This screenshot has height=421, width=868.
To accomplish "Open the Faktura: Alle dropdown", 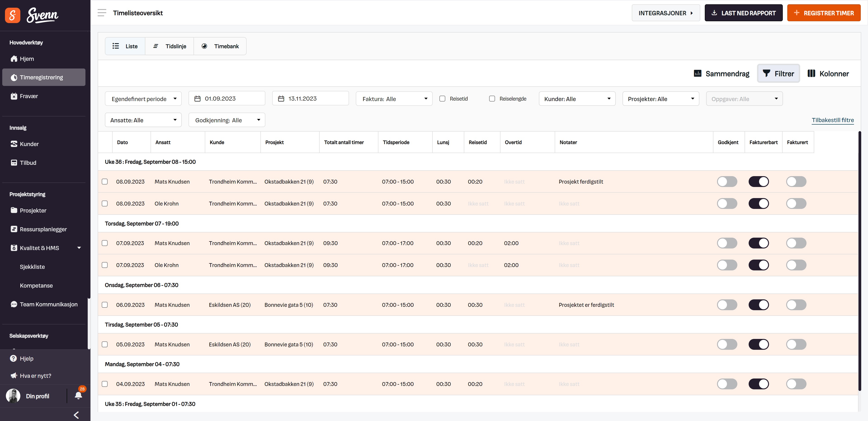I will tap(394, 99).
